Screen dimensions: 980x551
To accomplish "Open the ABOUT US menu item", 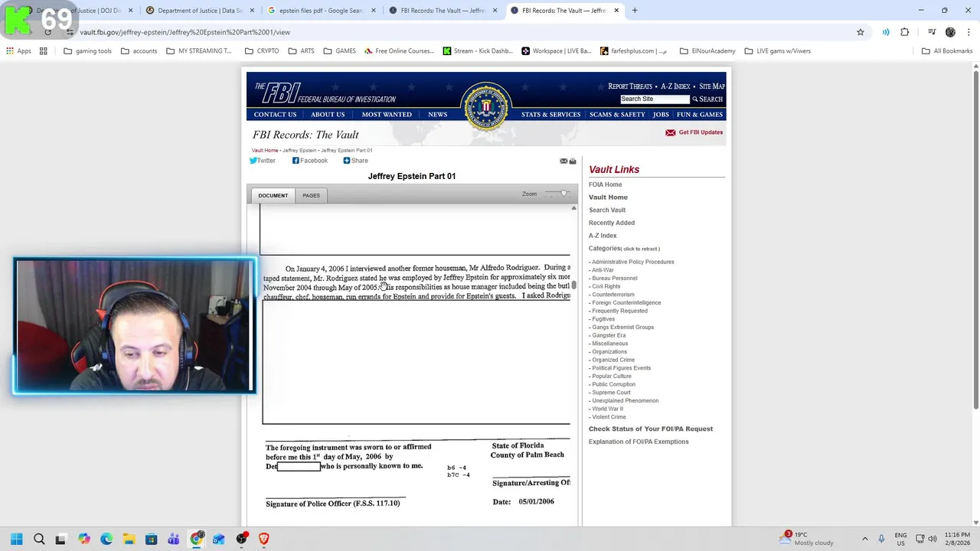I will pos(328,115).
